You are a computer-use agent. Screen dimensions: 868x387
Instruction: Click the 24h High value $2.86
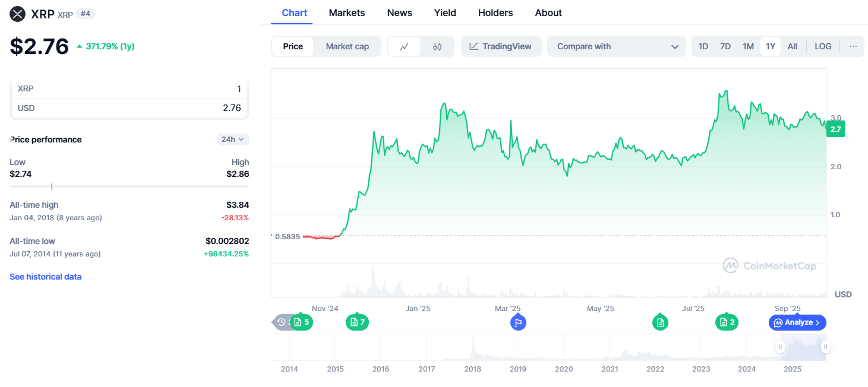(238, 174)
